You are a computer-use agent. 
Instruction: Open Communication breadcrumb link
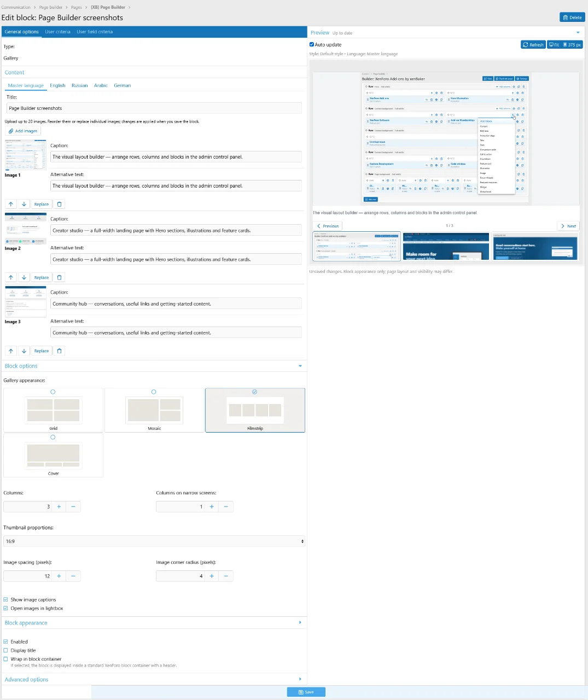16,7
